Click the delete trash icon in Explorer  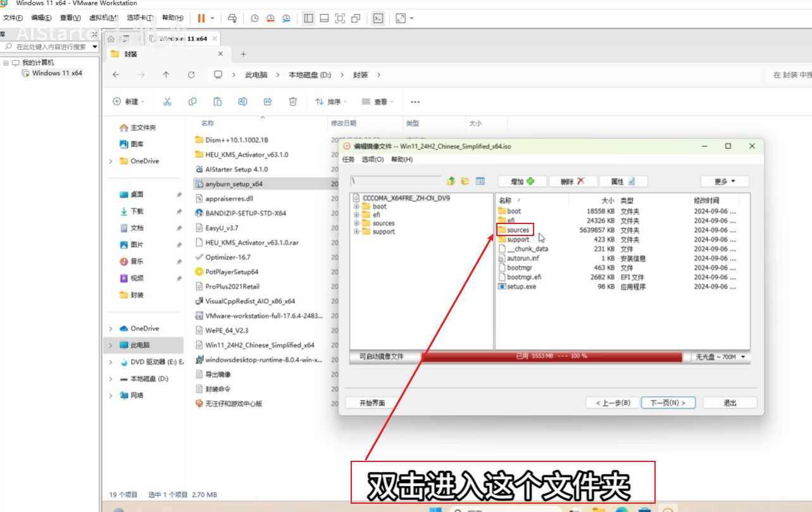click(x=292, y=101)
